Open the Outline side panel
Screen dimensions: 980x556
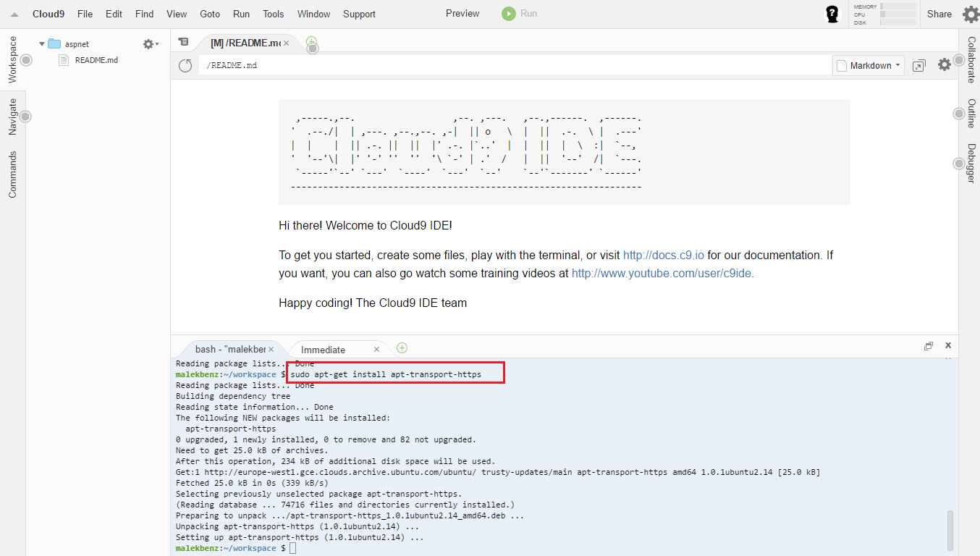point(971,114)
